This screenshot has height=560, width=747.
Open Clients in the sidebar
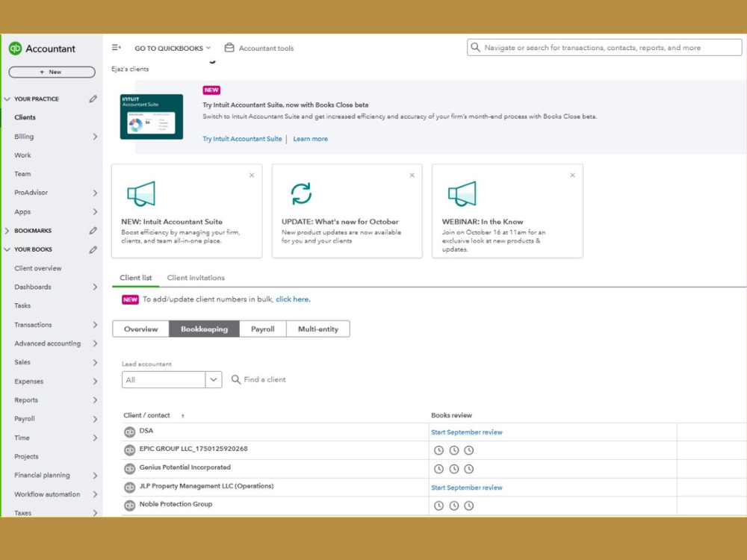tap(25, 118)
